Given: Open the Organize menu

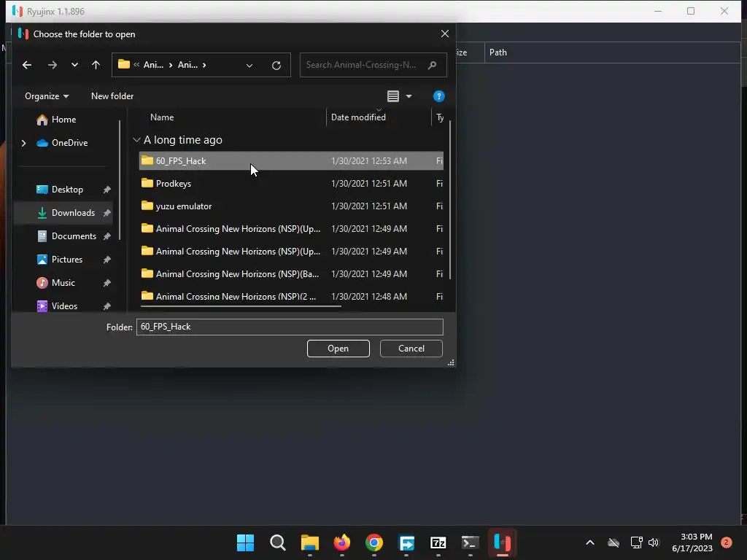Looking at the screenshot, I should click(x=47, y=96).
